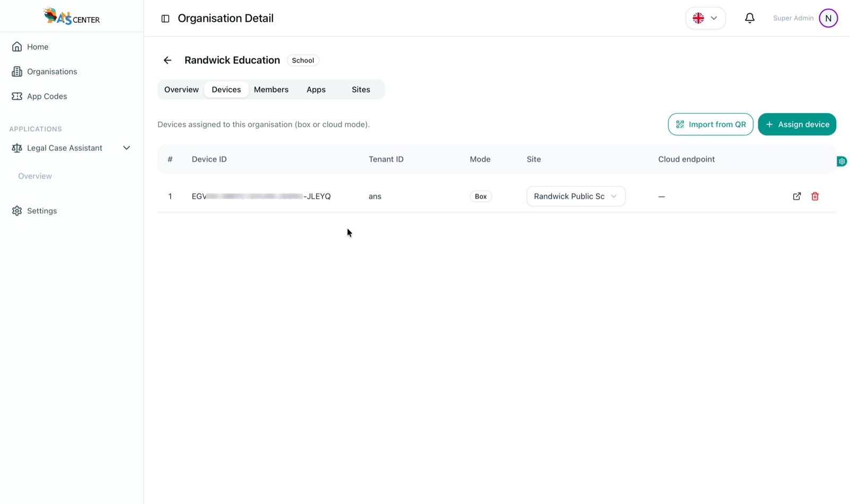Open Organisations in the sidebar
The image size is (850, 504).
52,72
